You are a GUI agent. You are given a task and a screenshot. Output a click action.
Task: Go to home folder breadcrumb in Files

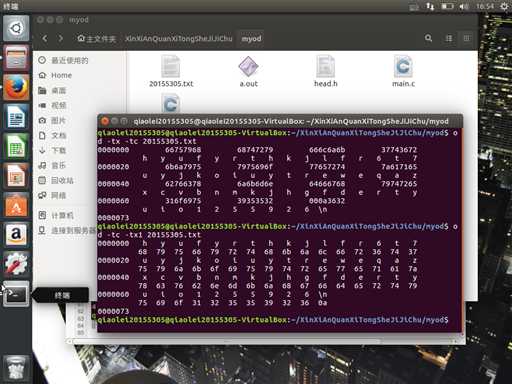(97, 39)
